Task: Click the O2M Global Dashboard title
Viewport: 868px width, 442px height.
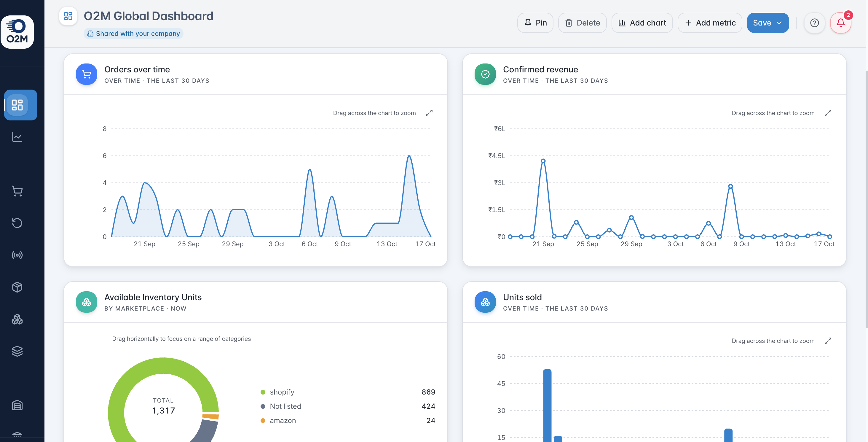Action: pyautogui.click(x=149, y=16)
